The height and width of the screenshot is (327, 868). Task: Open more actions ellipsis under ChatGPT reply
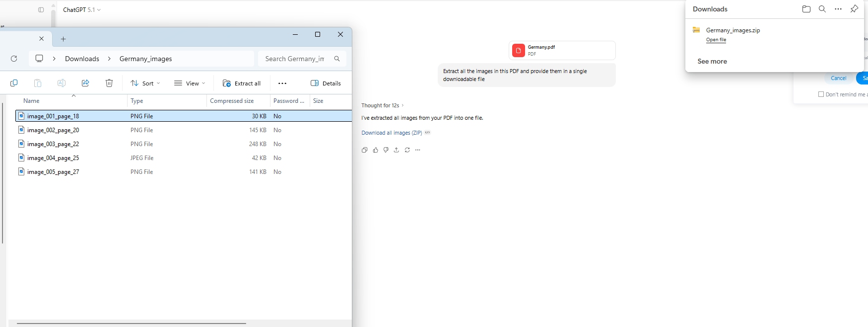418,150
